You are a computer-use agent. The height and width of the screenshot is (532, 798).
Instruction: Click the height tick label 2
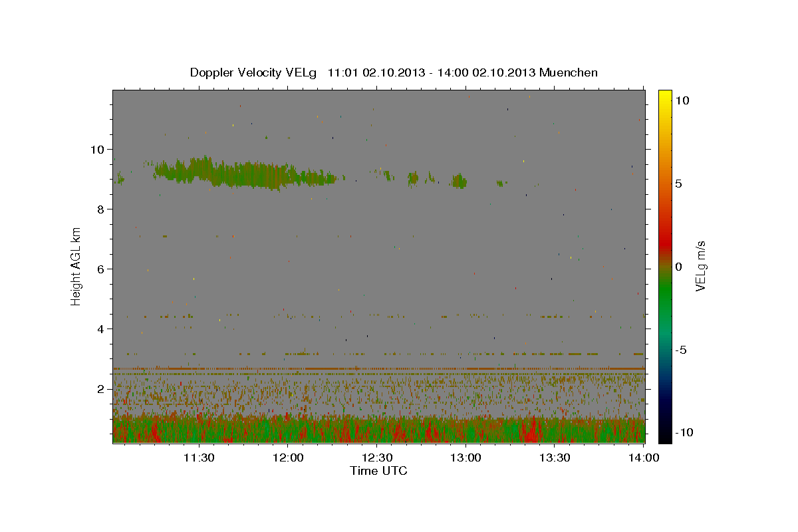[102, 388]
